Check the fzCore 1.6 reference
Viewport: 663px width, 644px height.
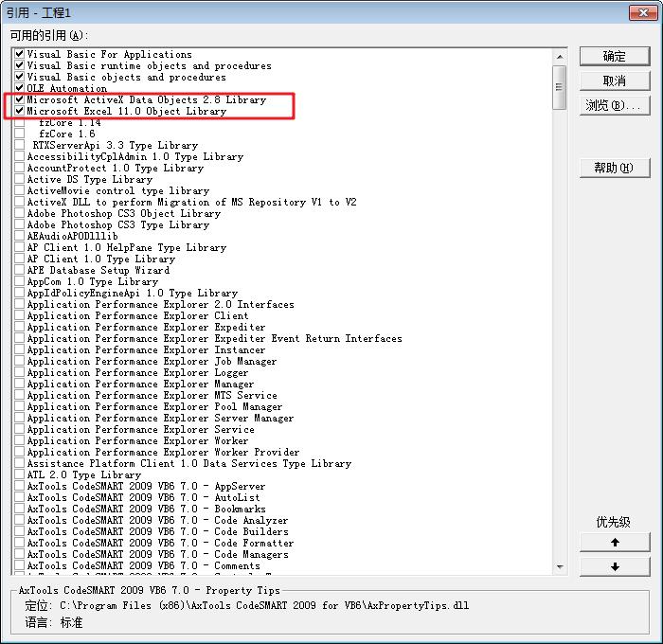(x=20, y=134)
